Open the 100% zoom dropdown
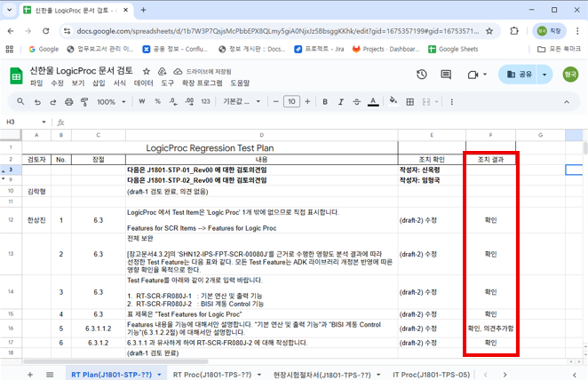 click(111, 102)
